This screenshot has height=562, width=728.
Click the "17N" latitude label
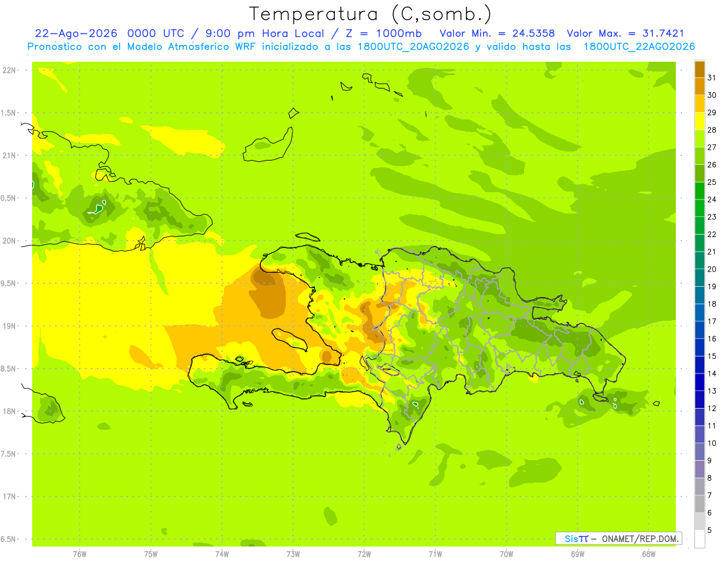(10, 497)
